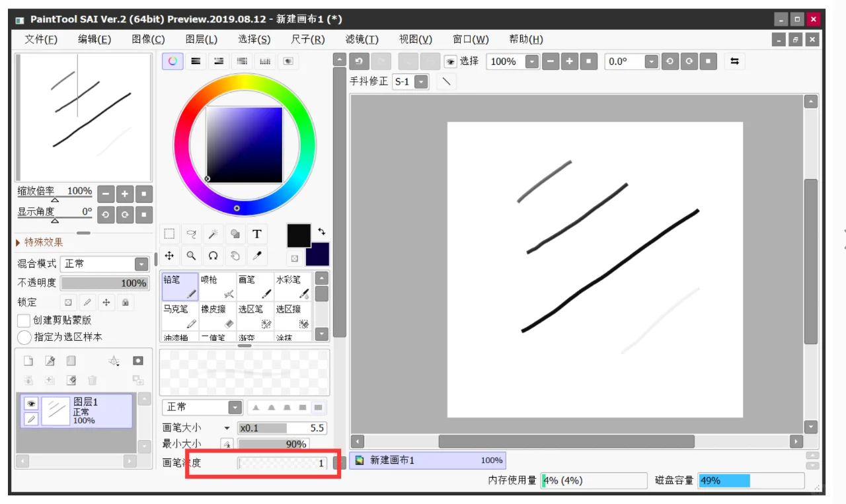The image size is (846, 504).
Task: Choose the 选区笔 selection pen
Action: [256, 316]
